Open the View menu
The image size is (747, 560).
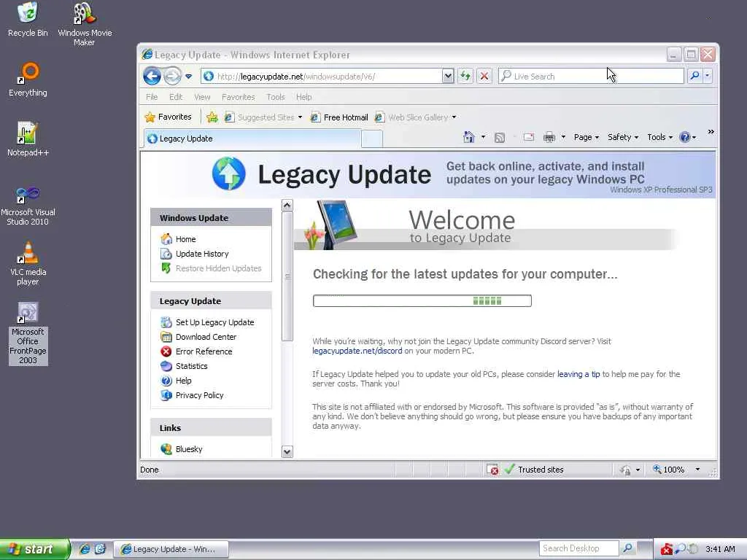(x=202, y=97)
